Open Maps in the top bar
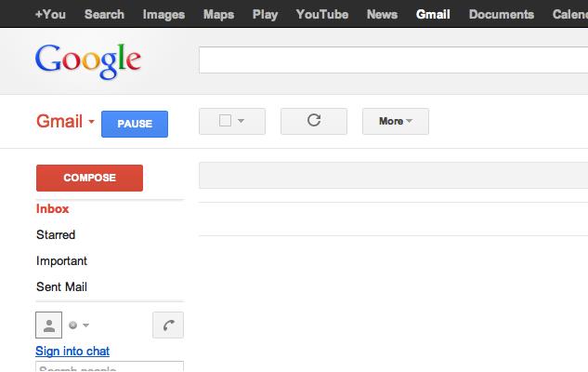588x372 pixels. click(x=218, y=14)
